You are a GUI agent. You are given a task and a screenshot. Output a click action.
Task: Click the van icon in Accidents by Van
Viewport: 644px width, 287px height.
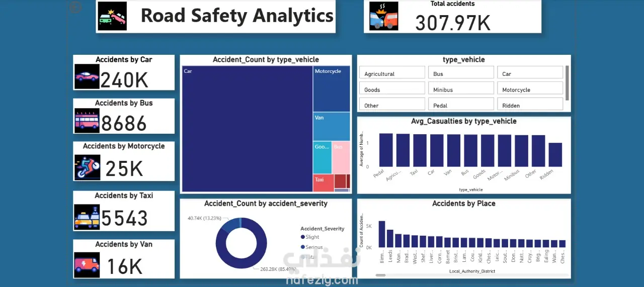tap(87, 265)
